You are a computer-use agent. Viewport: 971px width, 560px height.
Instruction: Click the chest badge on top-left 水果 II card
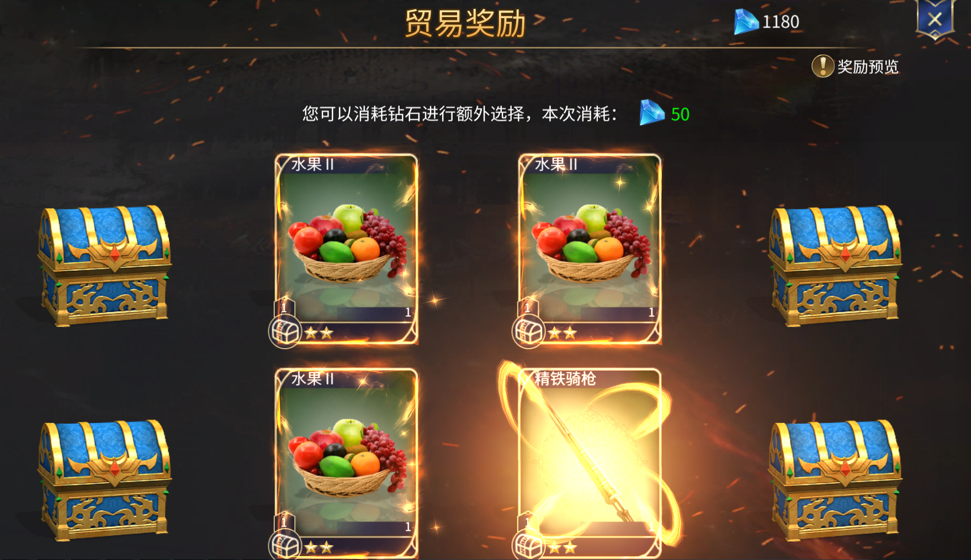pos(285,332)
